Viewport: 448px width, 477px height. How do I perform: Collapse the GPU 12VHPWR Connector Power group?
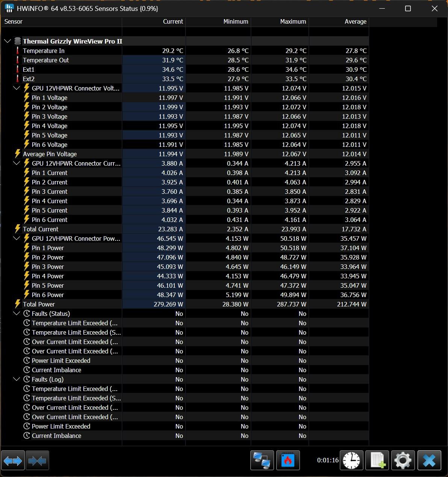16,238
